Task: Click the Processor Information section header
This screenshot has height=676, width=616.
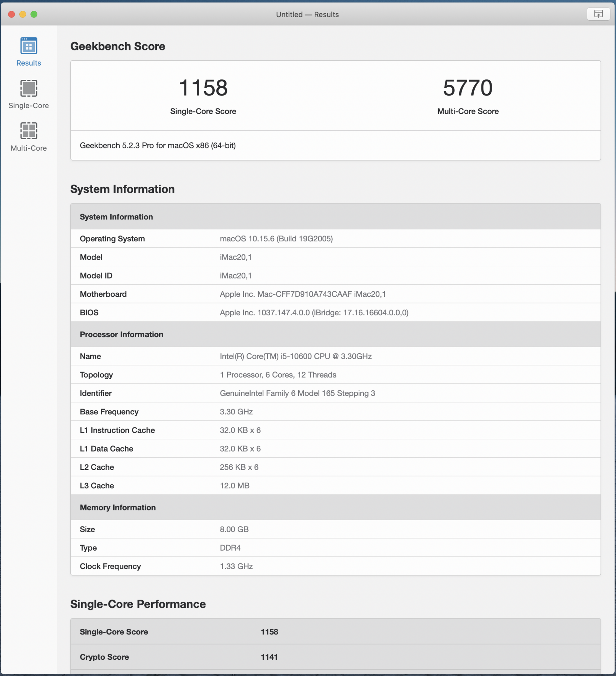Action: [x=121, y=335]
